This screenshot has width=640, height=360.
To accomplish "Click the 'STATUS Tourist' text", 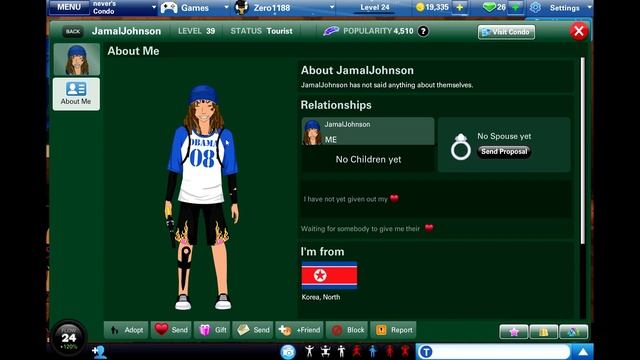I will (x=261, y=31).
